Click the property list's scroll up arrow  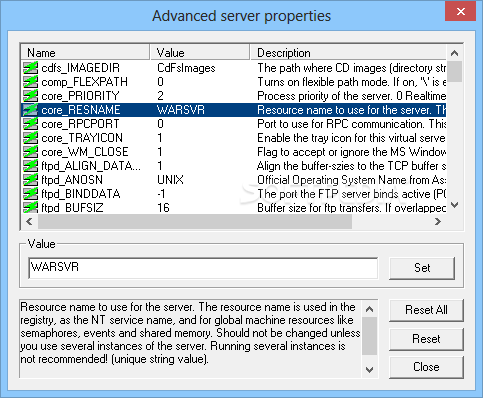454,53
